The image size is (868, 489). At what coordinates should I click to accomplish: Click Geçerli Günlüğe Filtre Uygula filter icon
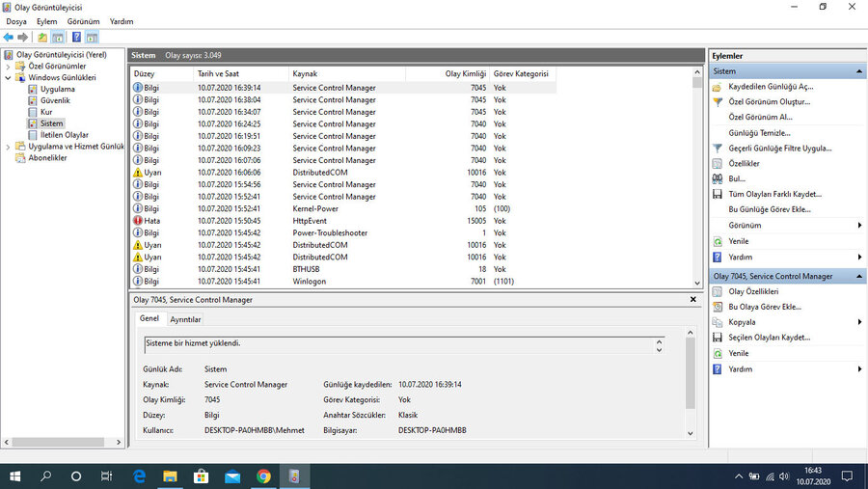pos(717,149)
